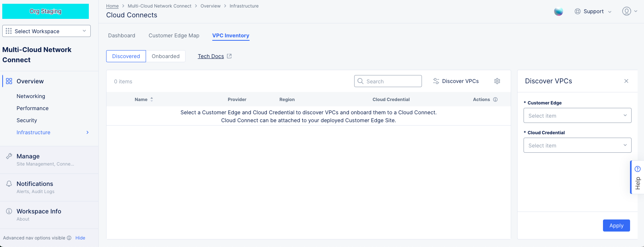This screenshot has width=644, height=247.
Task: Open the Help side tab
Action: pos(637,177)
